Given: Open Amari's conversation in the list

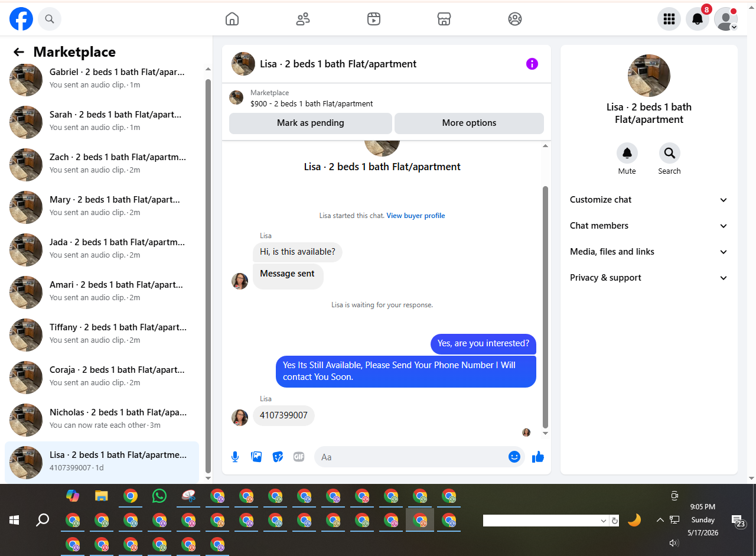Looking at the screenshot, I should pos(103,292).
